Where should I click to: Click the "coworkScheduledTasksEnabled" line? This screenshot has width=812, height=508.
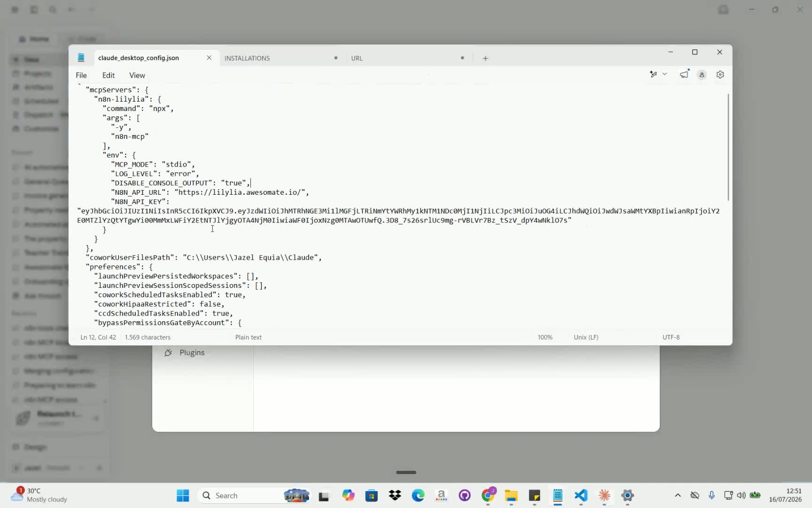(170, 295)
